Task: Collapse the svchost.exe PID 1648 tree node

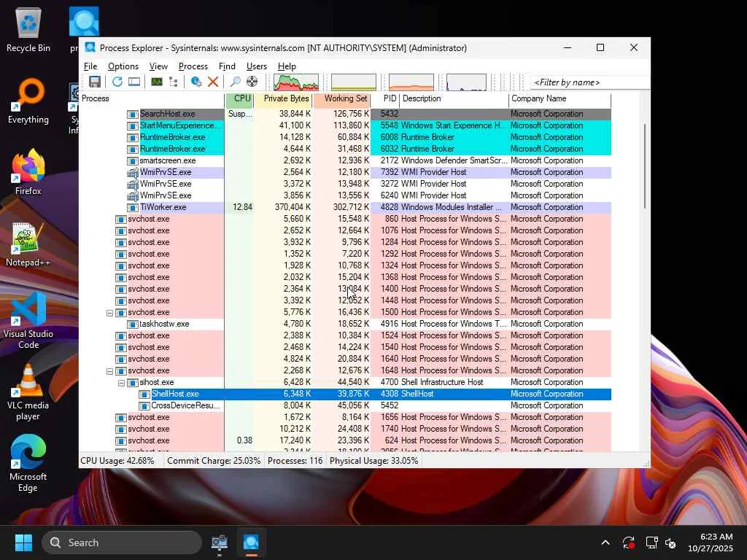Action: 109,371
